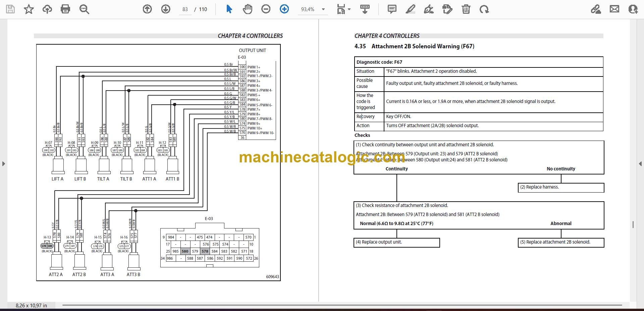The width and height of the screenshot is (644, 311).
Task: Click the (5) Replace attachment 2B solenoid box
Action: point(561,243)
